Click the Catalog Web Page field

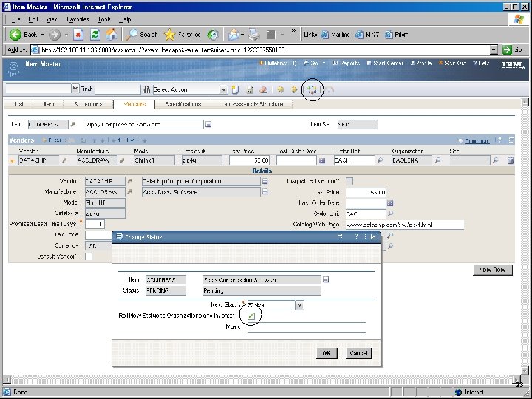click(x=404, y=225)
